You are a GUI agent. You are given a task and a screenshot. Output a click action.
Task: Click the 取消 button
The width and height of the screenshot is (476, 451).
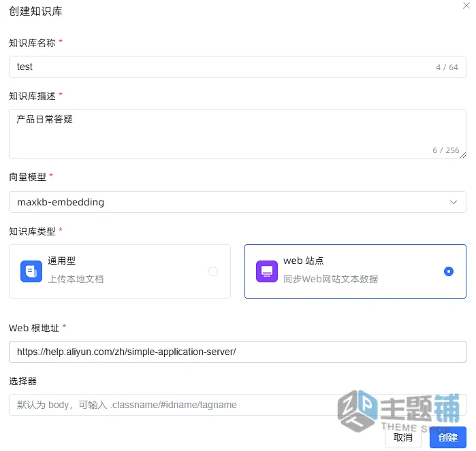pos(403,437)
